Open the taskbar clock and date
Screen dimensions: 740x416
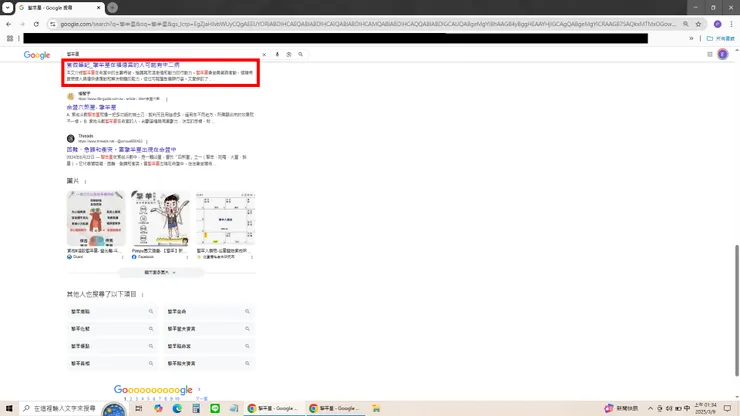coord(706,408)
